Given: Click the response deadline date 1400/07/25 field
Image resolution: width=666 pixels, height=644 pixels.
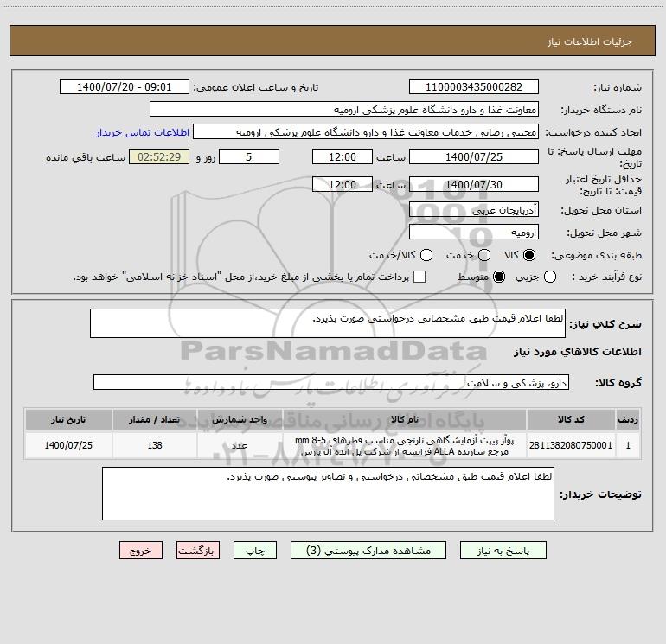Looking at the screenshot, I should 474,156.
